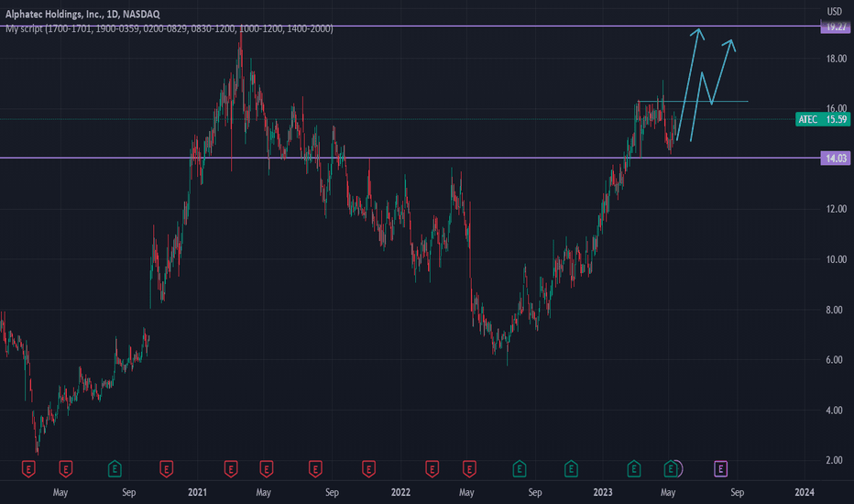854x504 pixels.
Task: Click the red earnings marker above May 2021
Action: point(266,468)
